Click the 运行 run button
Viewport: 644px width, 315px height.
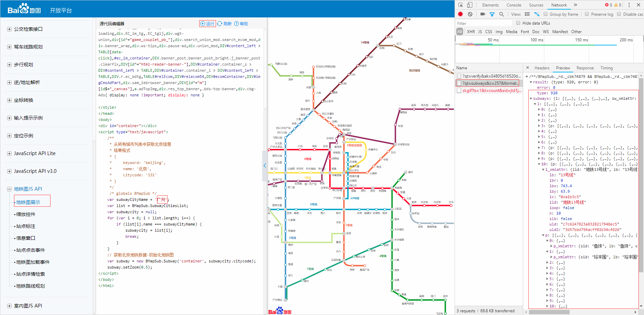point(207,24)
